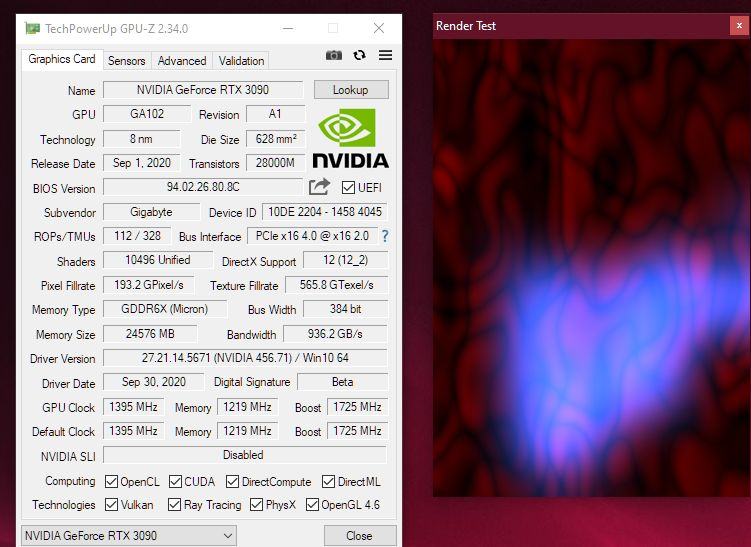The image size is (751, 547).
Task: Open the hamburger menu in GPU-Z
Action: click(x=386, y=55)
